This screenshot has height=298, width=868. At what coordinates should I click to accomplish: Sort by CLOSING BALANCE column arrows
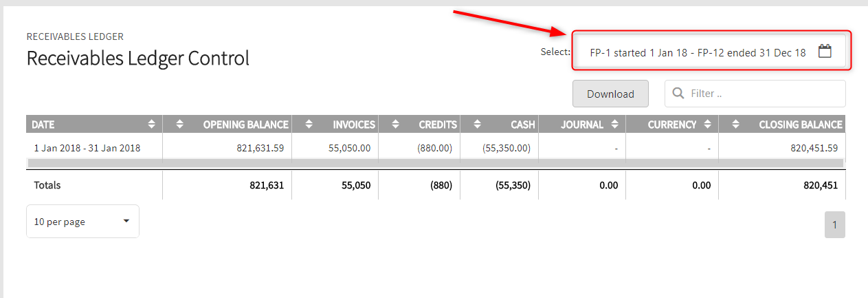coord(736,125)
